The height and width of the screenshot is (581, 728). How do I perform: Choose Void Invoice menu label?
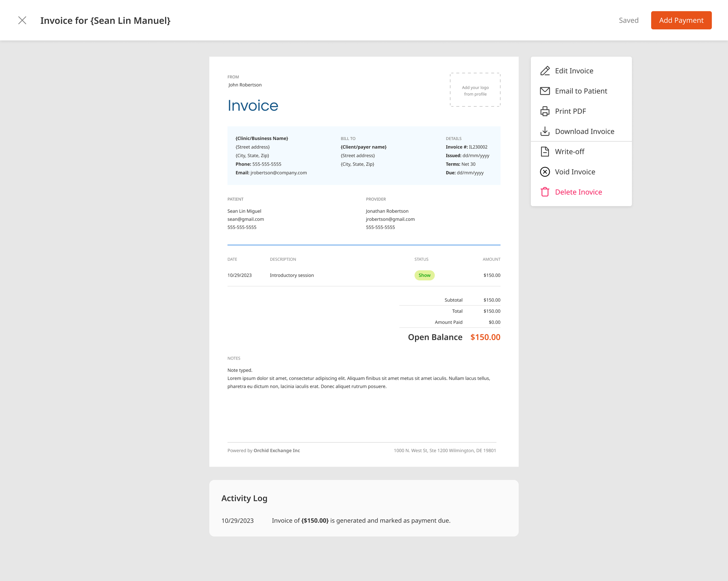point(575,172)
